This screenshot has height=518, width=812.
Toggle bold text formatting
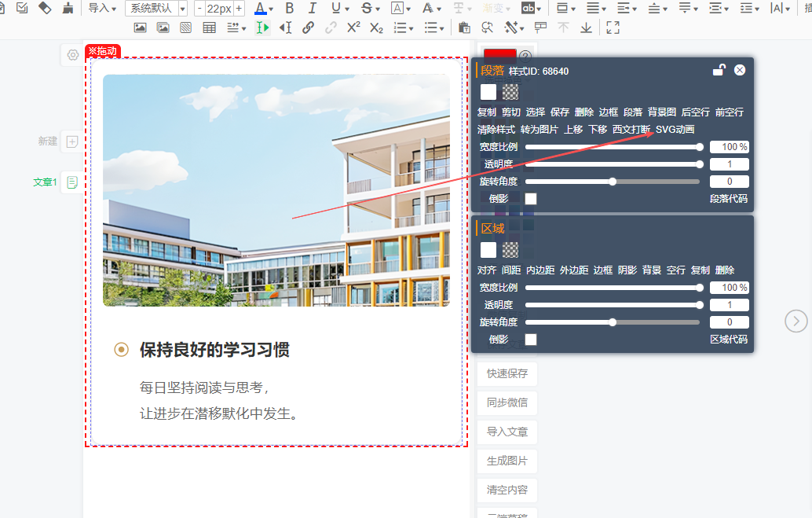coord(290,9)
